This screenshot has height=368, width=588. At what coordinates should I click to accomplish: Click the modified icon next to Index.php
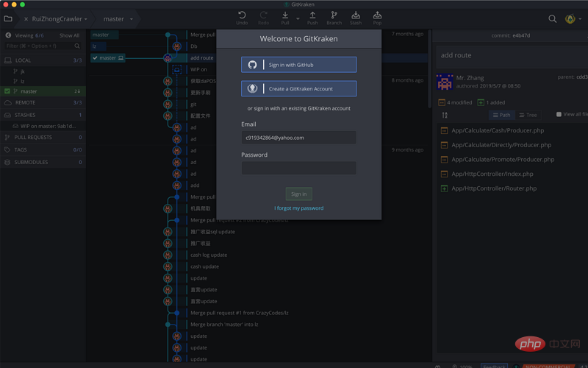tap(445, 174)
